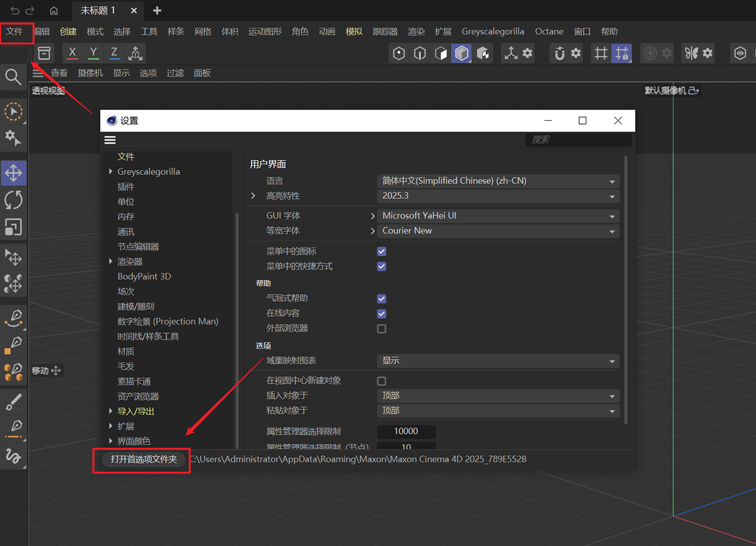Image resolution: width=756 pixels, height=546 pixels.
Task: Open the settings dialog hamburger menu
Action: pos(110,140)
